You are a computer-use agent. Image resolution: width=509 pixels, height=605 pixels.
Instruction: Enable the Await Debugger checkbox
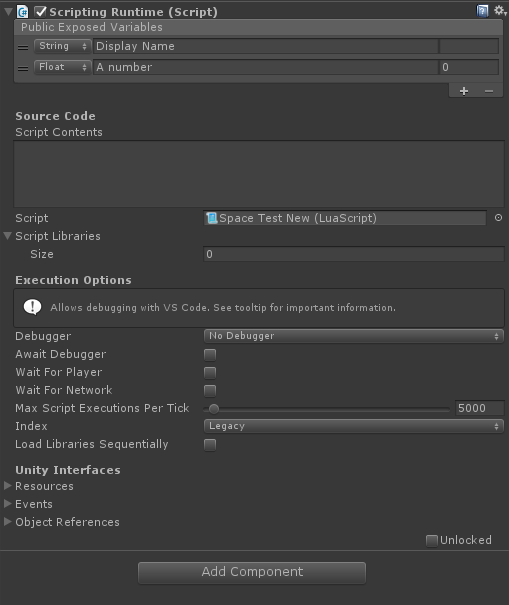click(x=210, y=355)
